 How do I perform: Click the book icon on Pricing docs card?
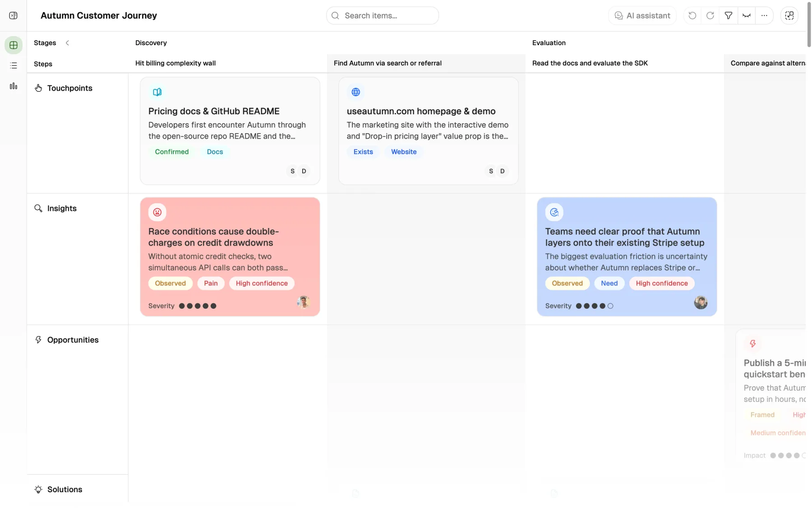(x=157, y=92)
